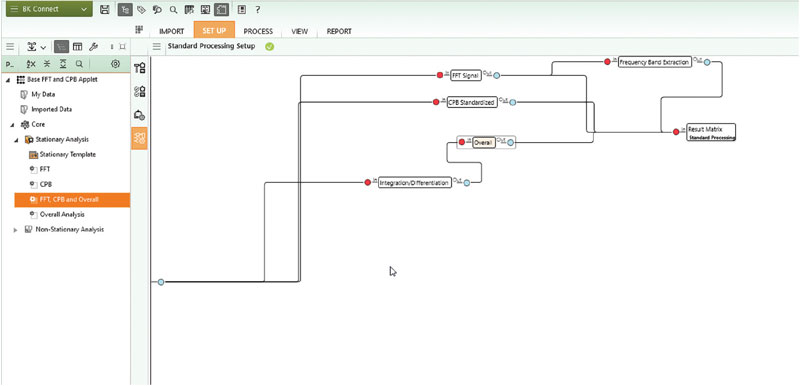Switch to the REPORT tab
Viewport: 800px width, 386px height.
pyautogui.click(x=339, y=31)
